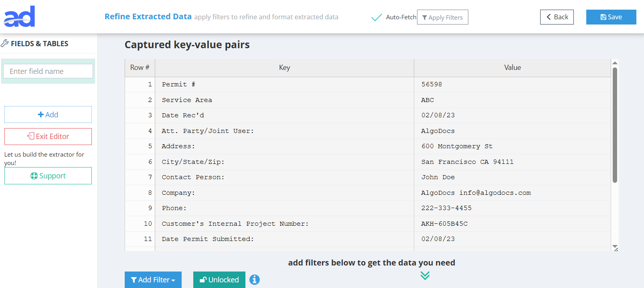This screenshot has height=288, width=644.
Task: Select the value 'AKH-605B45C'
Action: pos(512,224)
